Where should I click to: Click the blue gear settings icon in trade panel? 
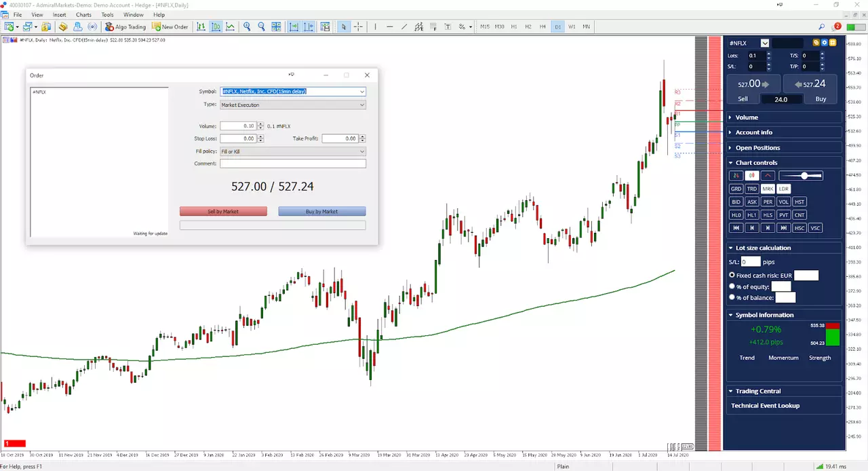[x=824, y=43]
